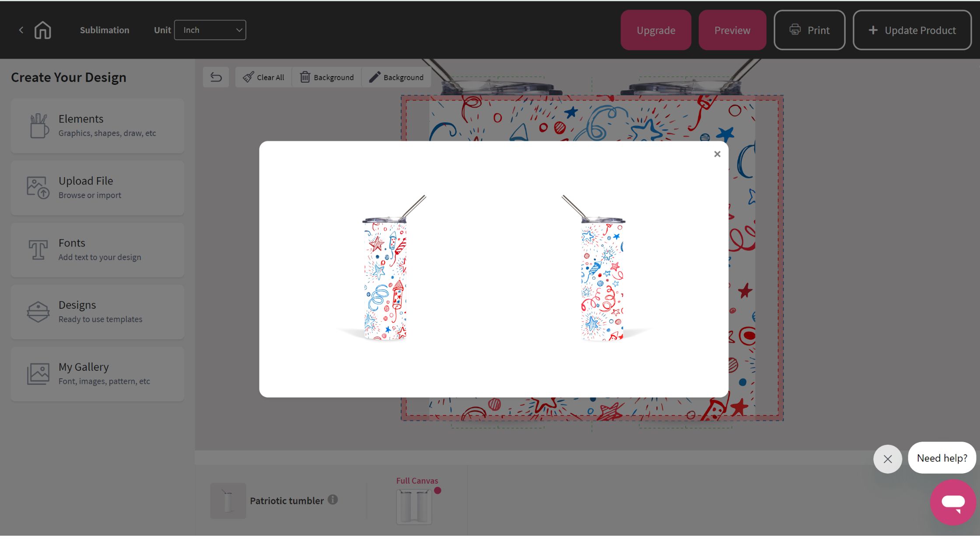Open Upload File option
980x551 pixels.
coord(98,188)
